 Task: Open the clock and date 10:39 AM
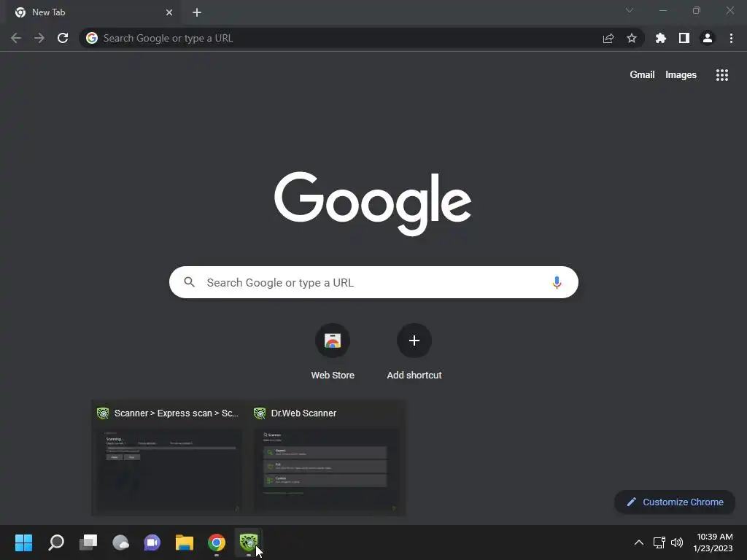(713, 542)
